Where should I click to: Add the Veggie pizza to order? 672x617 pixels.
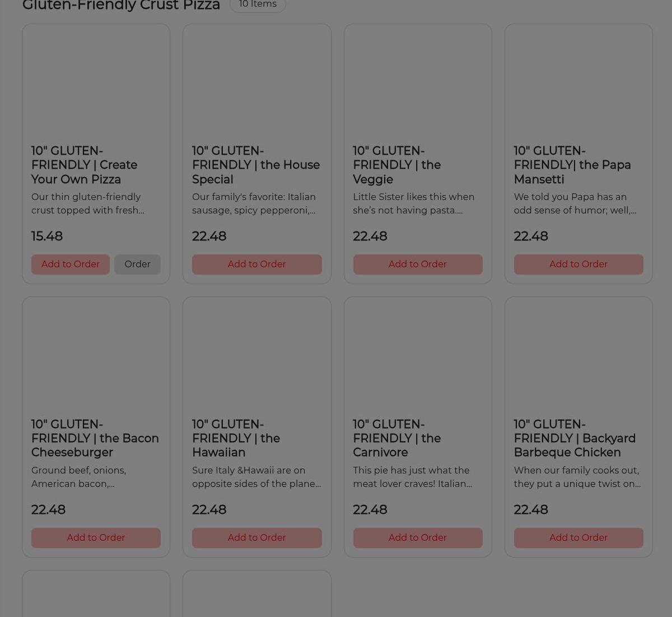[417, 264]
